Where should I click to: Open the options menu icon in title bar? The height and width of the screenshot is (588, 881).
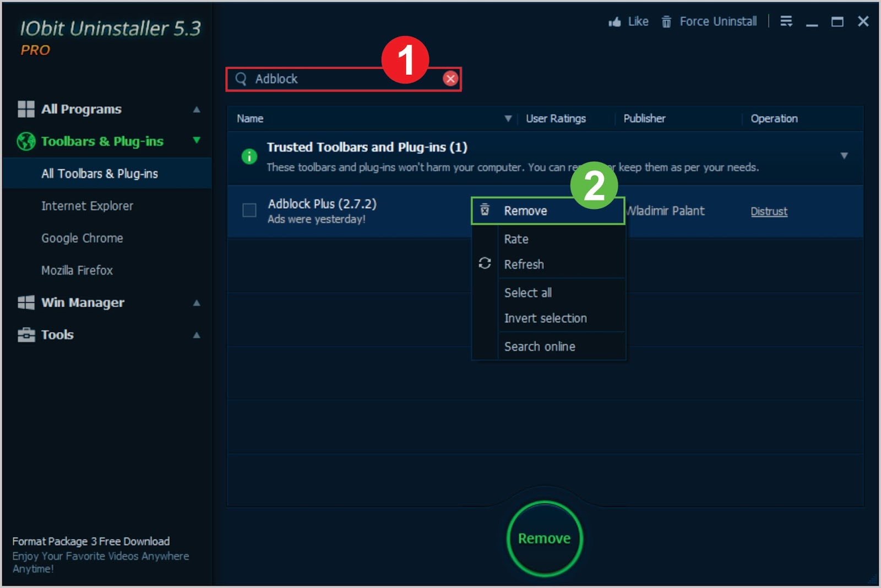[786, 21]
